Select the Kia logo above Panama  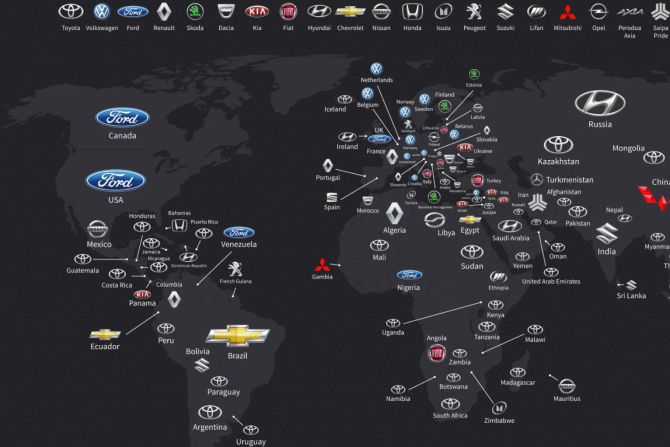click(142, 294)
